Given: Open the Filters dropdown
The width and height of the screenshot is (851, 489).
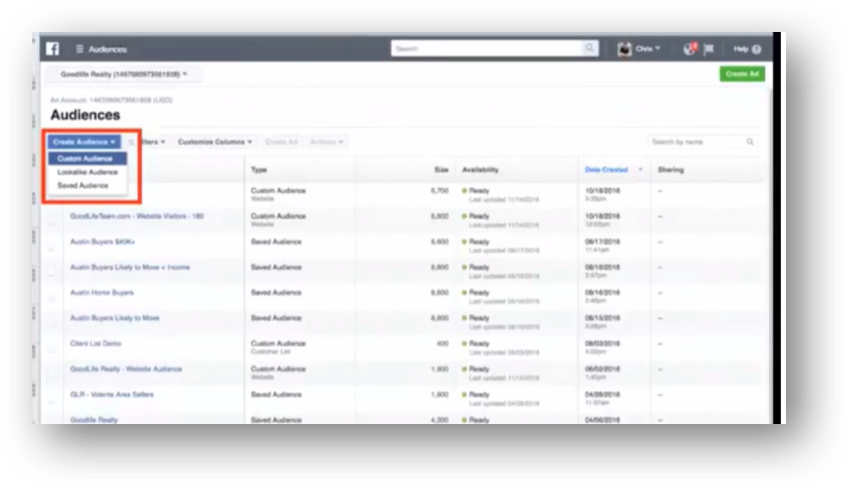Looking at the screenshot, I should tap(153, 142).
